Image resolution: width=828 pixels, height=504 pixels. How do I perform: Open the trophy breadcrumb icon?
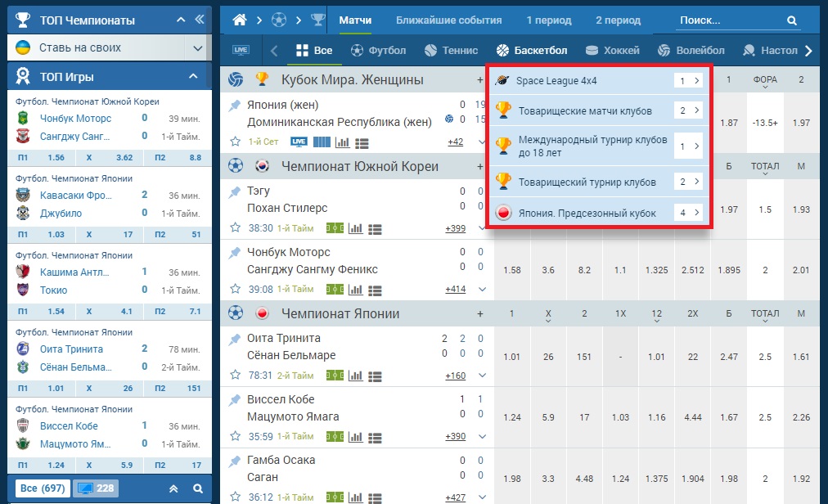pyautogui.click(x=318, y=20)
